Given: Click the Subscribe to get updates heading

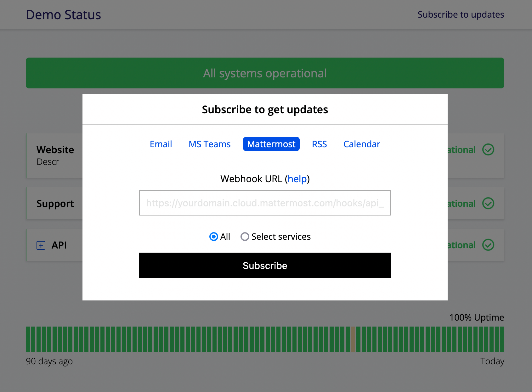Looking at the screenshot, I should 265,109.
